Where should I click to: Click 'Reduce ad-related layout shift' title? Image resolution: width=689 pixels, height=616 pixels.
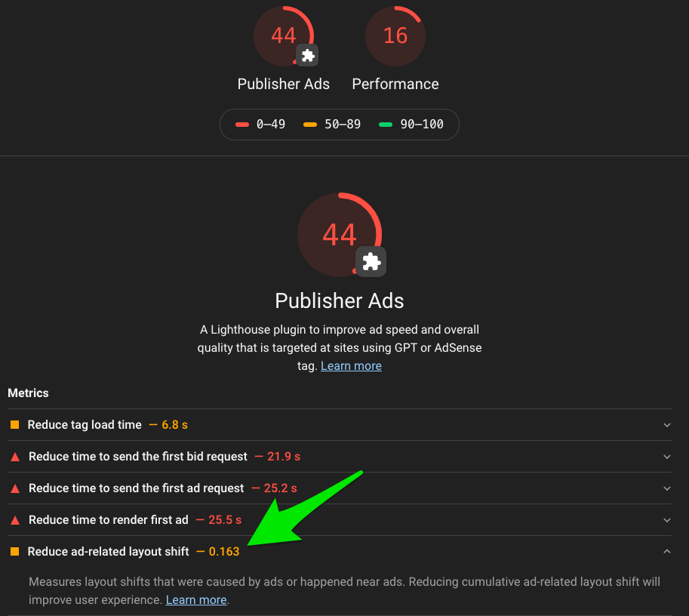108,551
